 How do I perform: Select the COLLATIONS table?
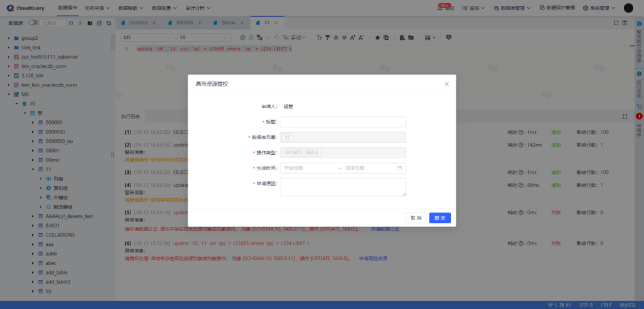[60, 235]
